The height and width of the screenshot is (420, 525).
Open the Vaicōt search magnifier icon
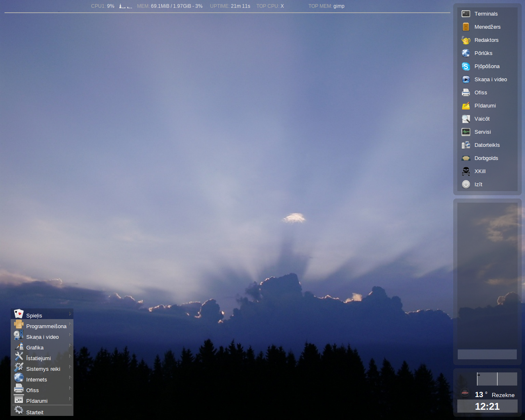tap(466, 119)
